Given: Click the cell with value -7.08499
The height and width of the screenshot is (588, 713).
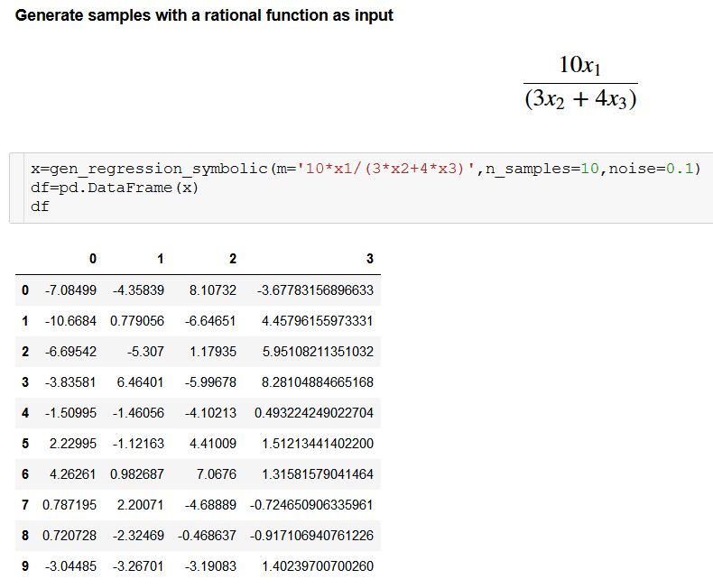Looking at the screenshot, I should (x=70, y=290).
